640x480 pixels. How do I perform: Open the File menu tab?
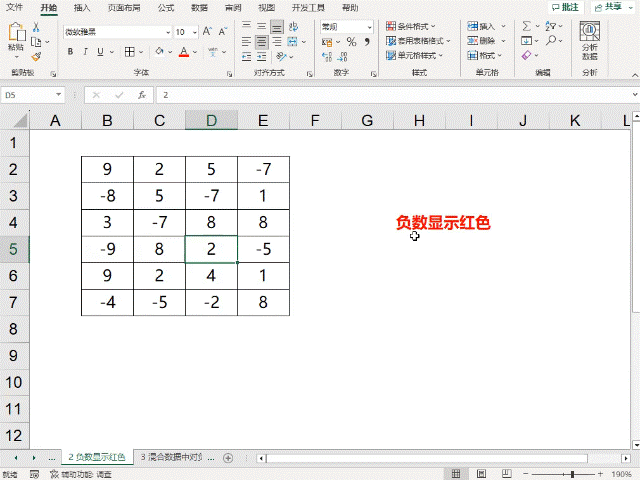[x=14, y=7]
